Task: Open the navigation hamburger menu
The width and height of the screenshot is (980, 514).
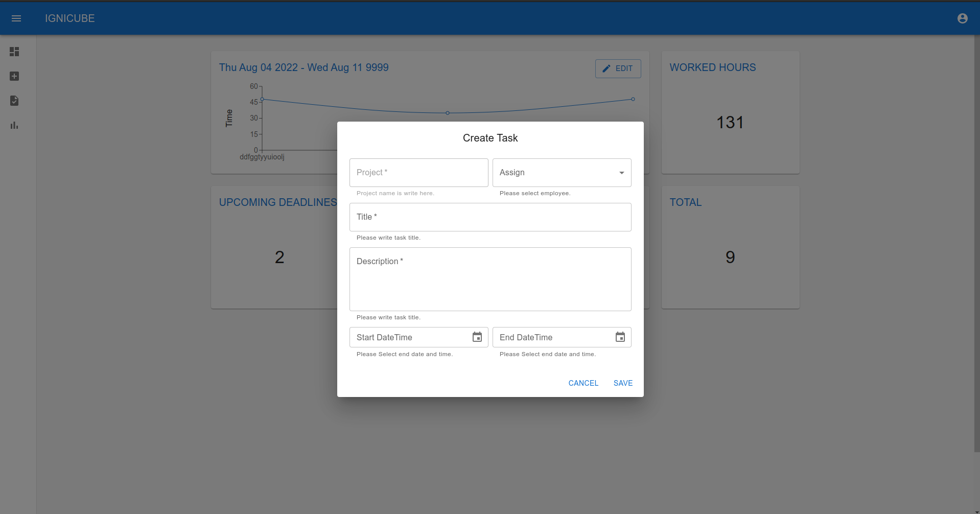Action: (x=16, y=18)
